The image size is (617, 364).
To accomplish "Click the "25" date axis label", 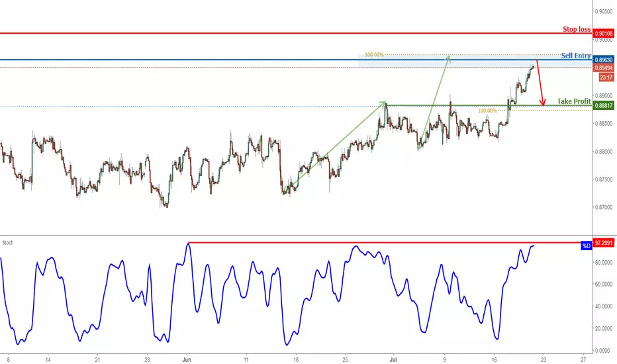I will tap(345, 359).
